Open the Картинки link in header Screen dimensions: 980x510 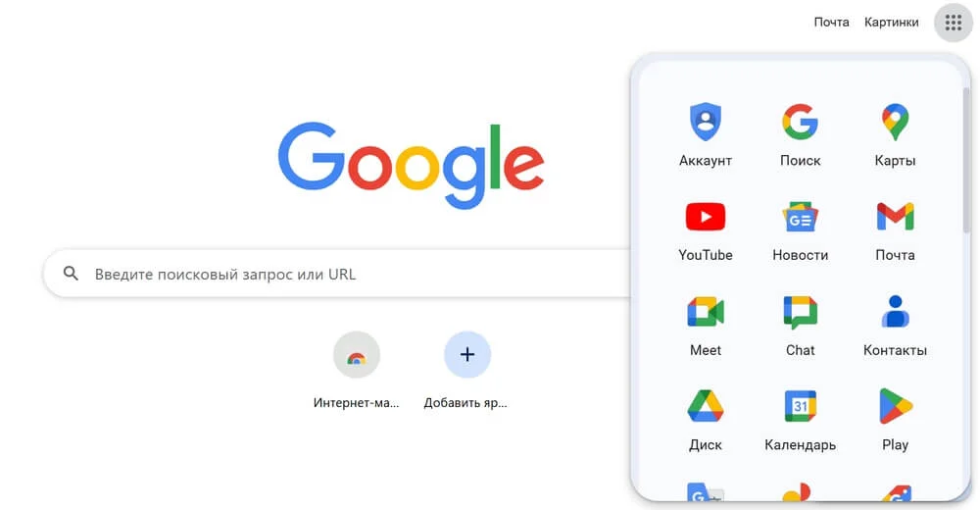[x=891, y=23]
